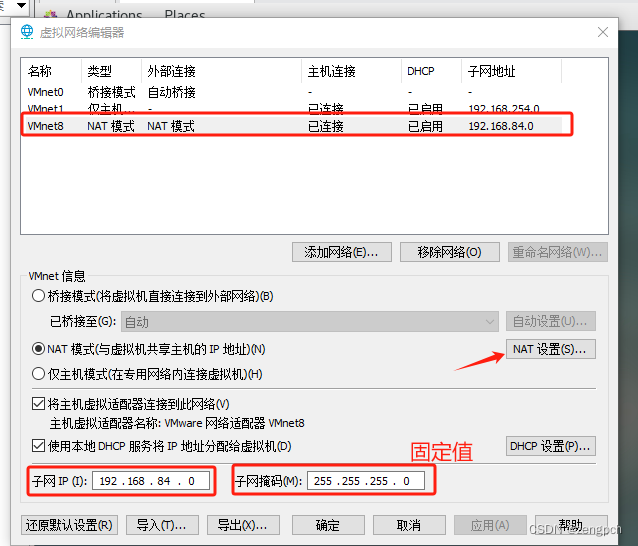
Task: Select 桥接模式 radio button
Action: click(38, 296)
